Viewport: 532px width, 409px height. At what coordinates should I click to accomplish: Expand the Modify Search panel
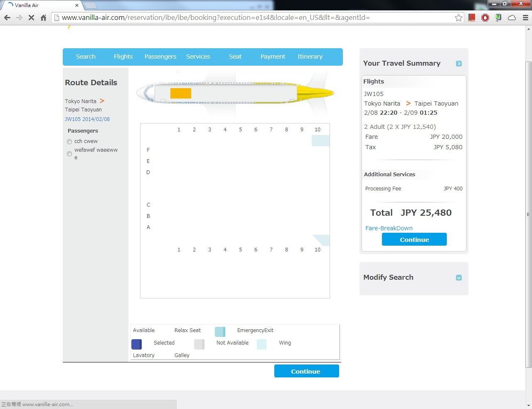[x=459, y=278]
